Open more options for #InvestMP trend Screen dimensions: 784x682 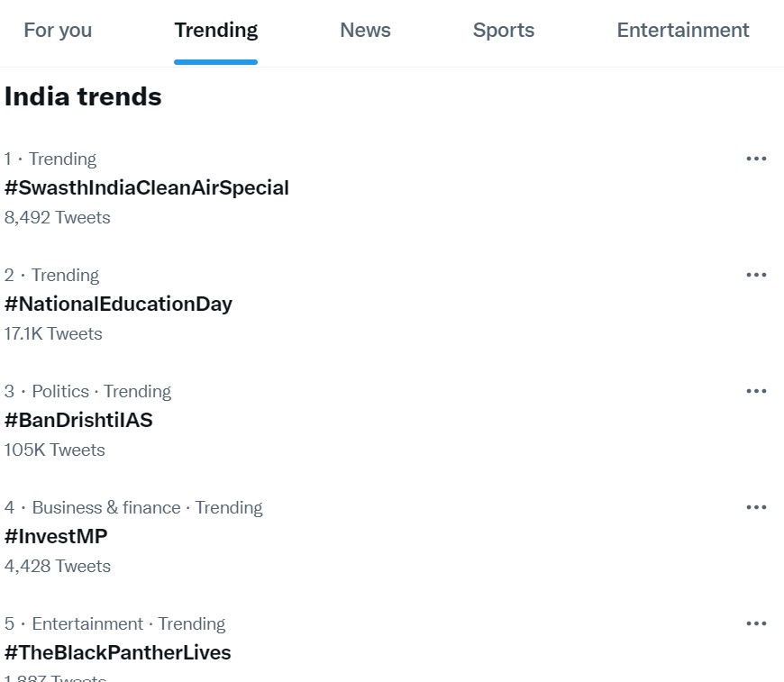click(x=756, y=508)
